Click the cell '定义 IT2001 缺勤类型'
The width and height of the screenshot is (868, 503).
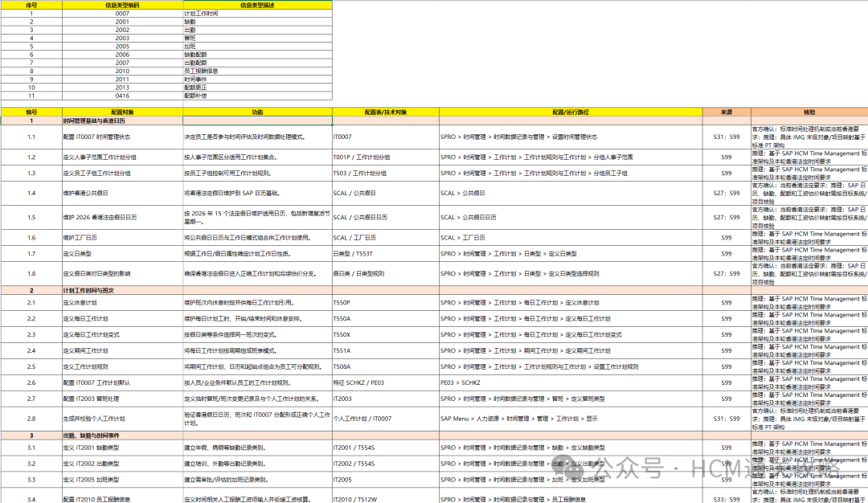[122, 448]
